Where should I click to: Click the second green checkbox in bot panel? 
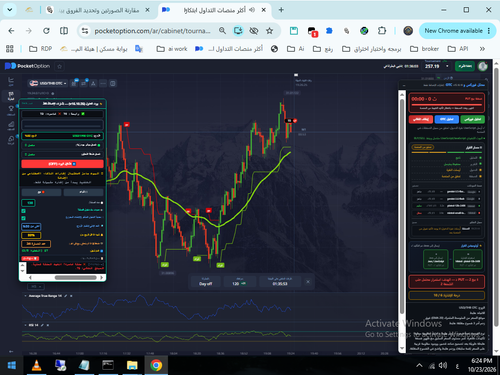pos(24,218)
